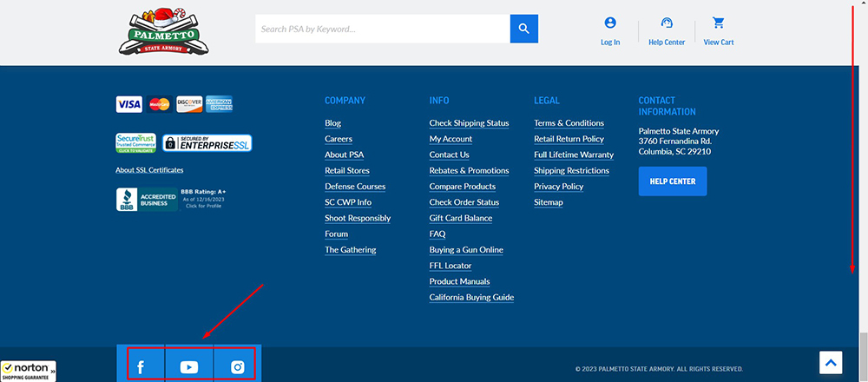Viewport: 868px width, 382px height.
Task: Click the BBB Accredited Business badge
Action: [146, 200]
